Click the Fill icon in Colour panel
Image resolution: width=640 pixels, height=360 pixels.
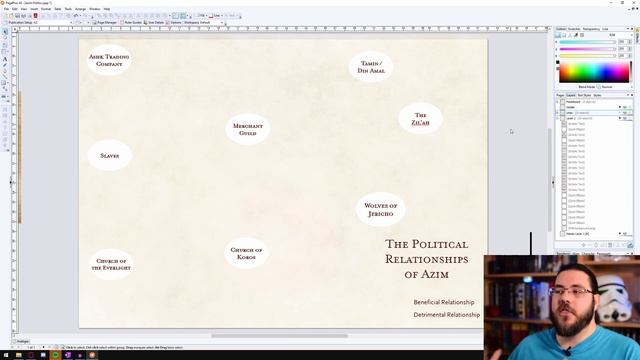[558, 35]
